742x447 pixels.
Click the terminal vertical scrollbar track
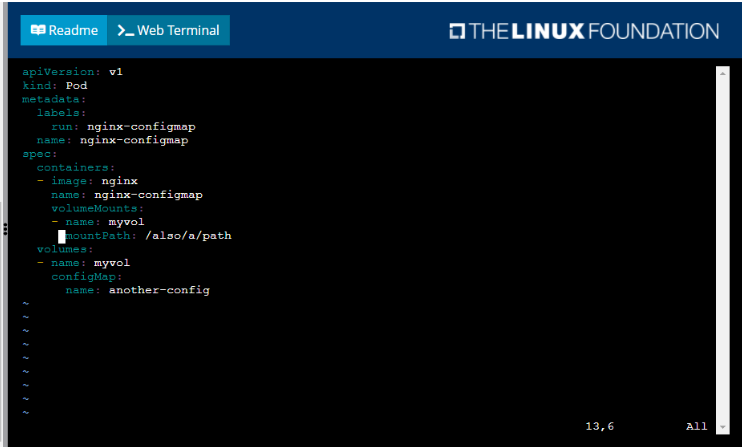coord(723,250)
